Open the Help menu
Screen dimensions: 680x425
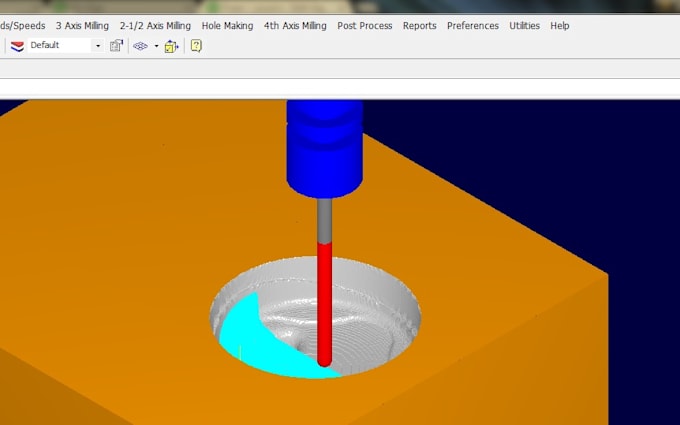(560, 26)
